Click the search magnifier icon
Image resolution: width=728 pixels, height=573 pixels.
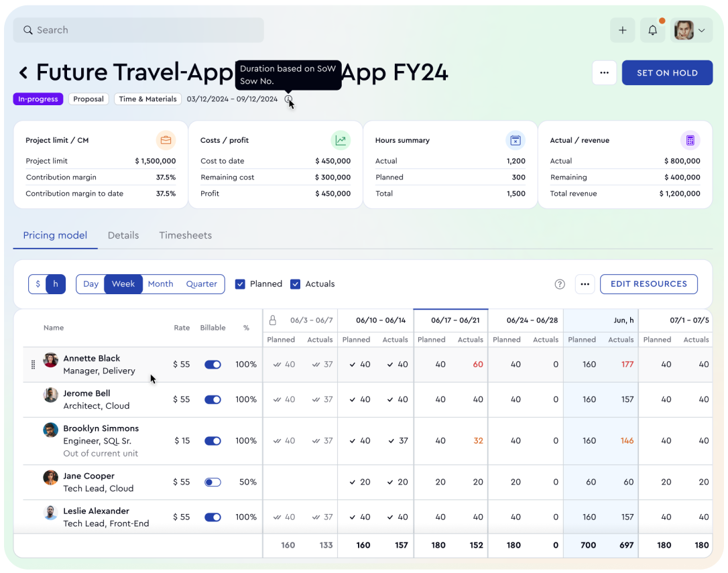coord(28,30)
